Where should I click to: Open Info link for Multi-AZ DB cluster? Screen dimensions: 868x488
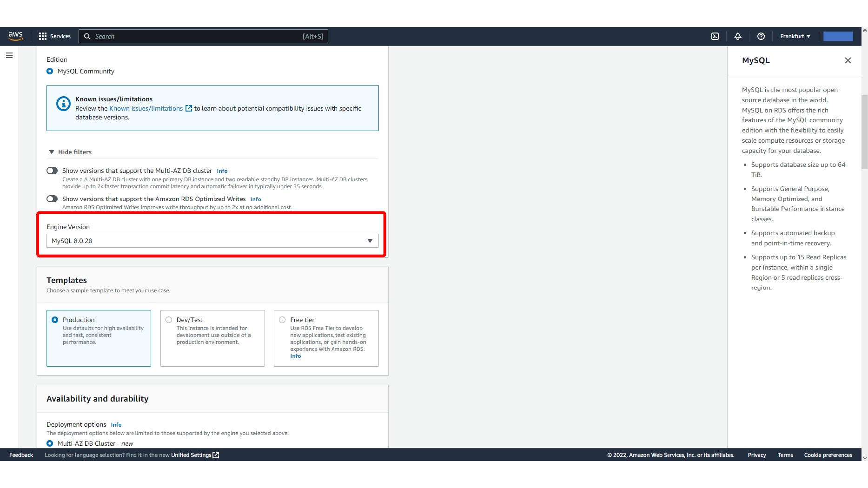click(222, 171)
